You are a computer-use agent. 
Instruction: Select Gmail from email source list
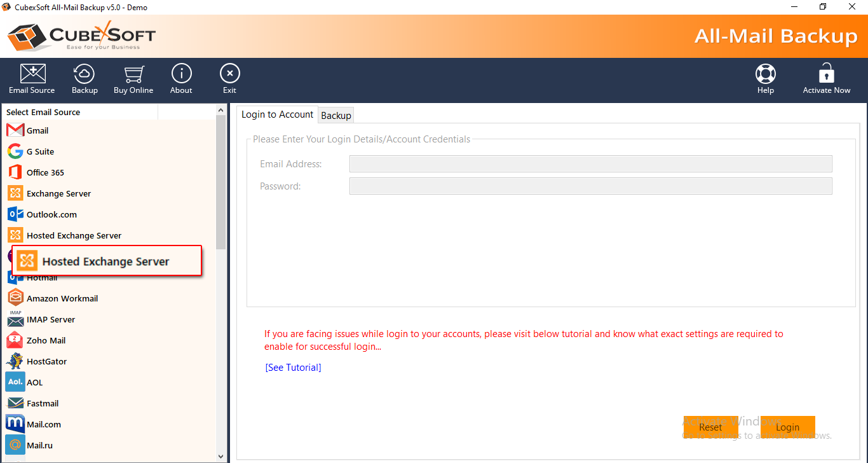point(37,130)
